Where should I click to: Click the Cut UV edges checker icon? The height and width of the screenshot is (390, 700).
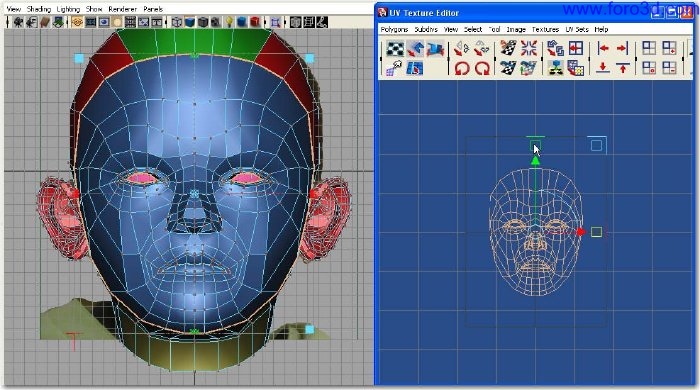[x=508, y=48]
